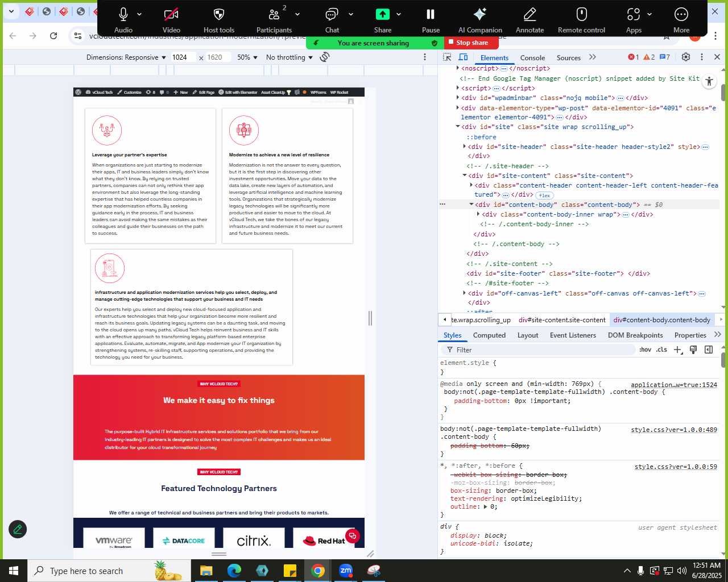Image resolution: width=728 pixels, height=582 pixels.
Task: Open DevTools customize three-dot menu
Action: tap(702, 57)
